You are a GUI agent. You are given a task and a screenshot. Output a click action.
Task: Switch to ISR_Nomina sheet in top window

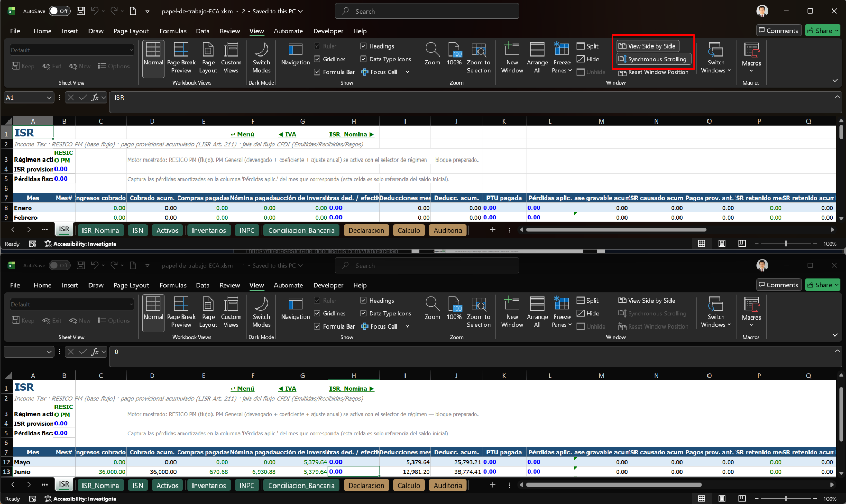(x=100, y=230)
